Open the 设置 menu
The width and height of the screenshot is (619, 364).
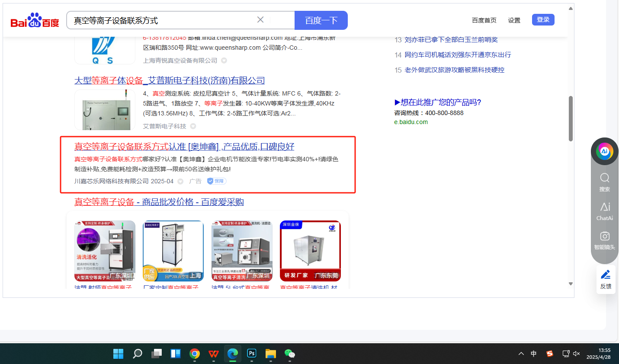click(x=514, y=20)
